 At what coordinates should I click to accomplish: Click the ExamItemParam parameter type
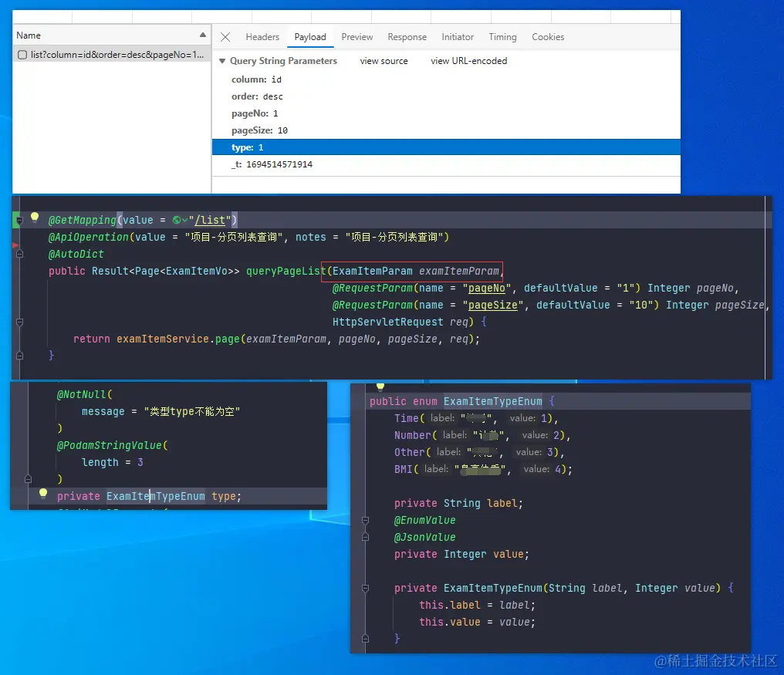tap(373, 271)
